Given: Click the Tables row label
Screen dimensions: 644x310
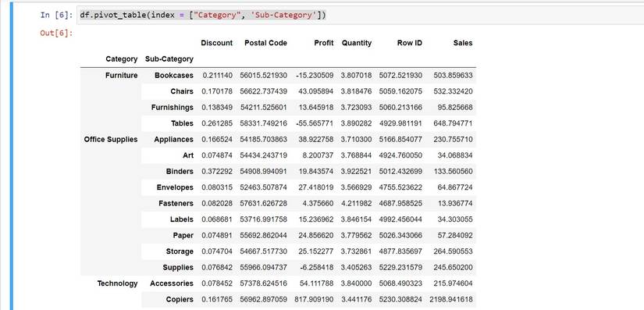Looking at the screenshot, I should (183, 123).
